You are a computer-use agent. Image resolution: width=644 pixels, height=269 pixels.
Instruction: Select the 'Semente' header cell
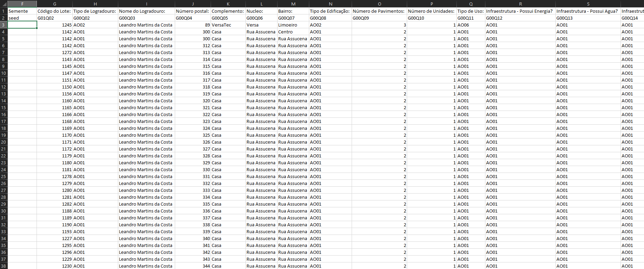pyautogui.click(x=22, y=11)
